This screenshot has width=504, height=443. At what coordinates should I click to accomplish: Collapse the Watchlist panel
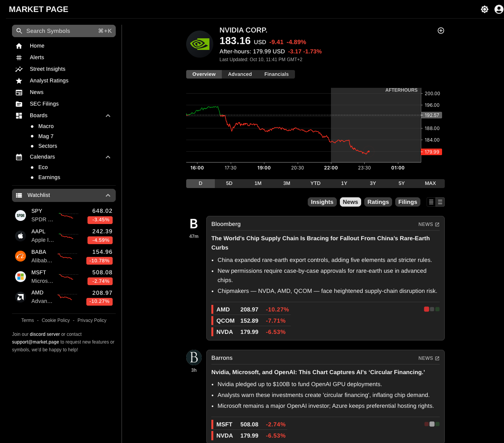pyautogui.click(x=108, y=195)
